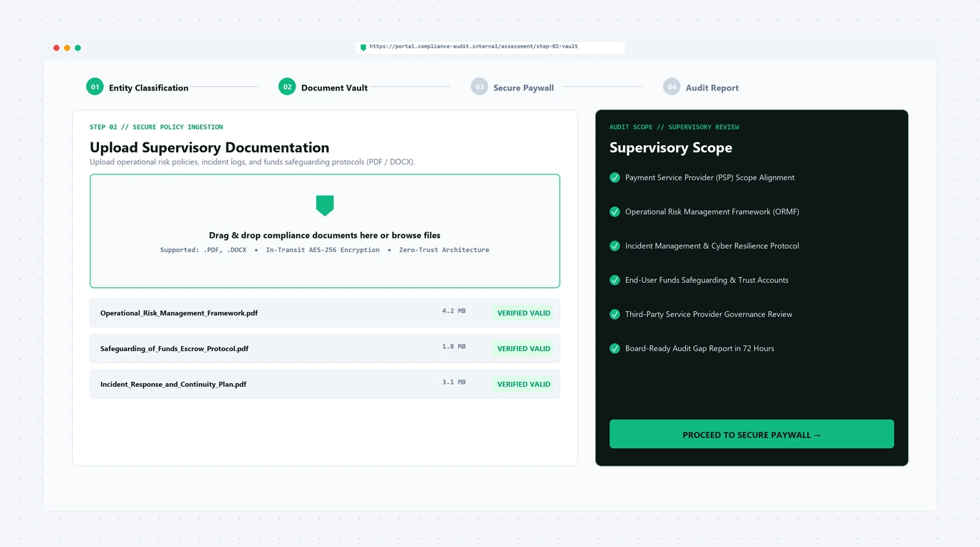Click the checkmark beside Third-Party Service Provider Governance
Image resolution: width=980 pixels, height=547 pixels.
(615, 314)
